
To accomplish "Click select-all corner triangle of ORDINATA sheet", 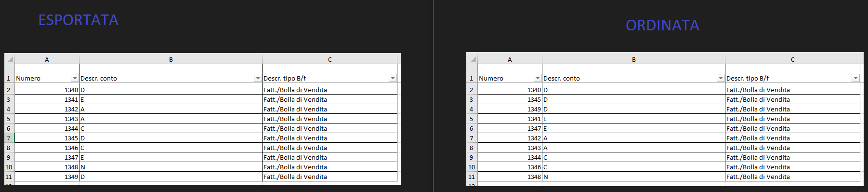I will click(473, 59).
